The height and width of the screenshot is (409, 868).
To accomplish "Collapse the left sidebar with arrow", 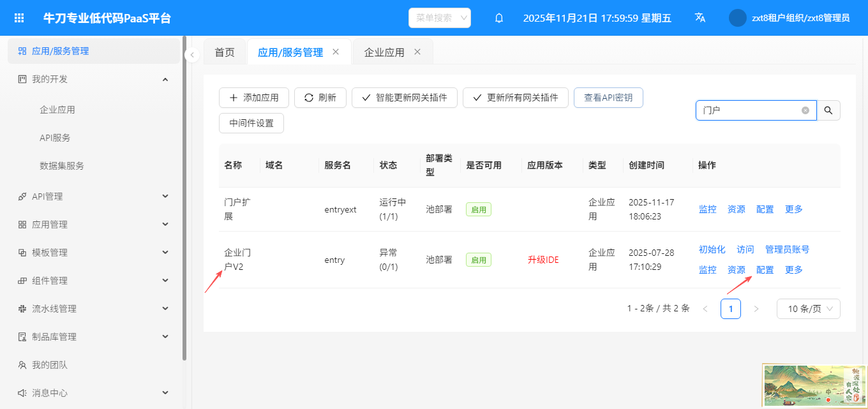I will [192, 56].
